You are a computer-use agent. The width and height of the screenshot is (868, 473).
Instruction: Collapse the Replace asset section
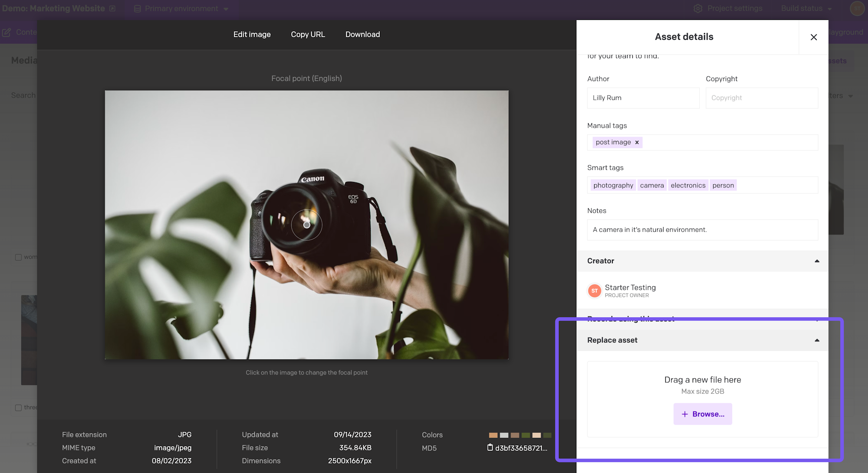click(x=817, y=340)
